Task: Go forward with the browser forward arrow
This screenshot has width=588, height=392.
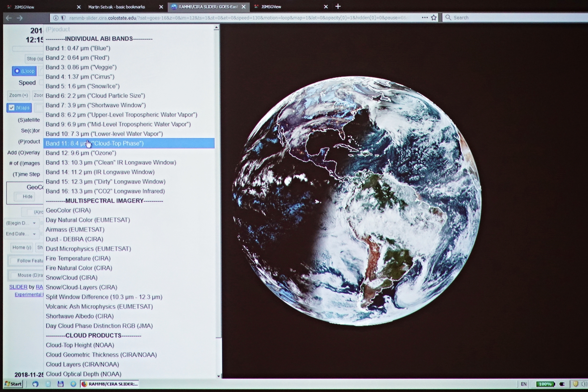Action: point(20,18)
